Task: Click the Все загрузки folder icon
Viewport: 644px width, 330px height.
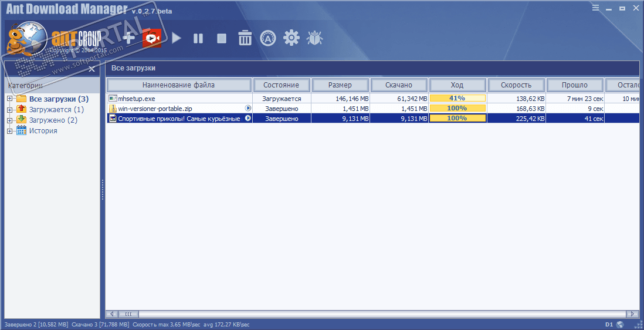Action: [x=21, y=99]
